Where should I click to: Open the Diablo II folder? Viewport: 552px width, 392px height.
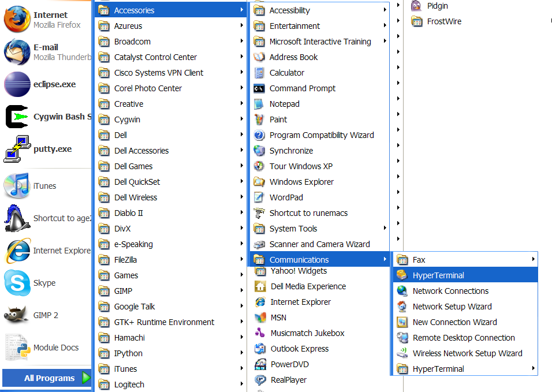tap(171, 213)
